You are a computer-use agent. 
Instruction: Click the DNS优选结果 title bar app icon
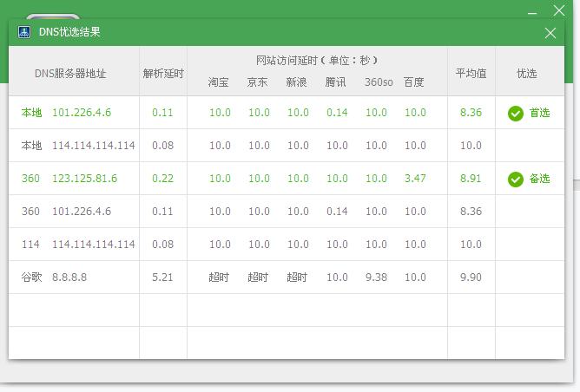tap(24, 32)
